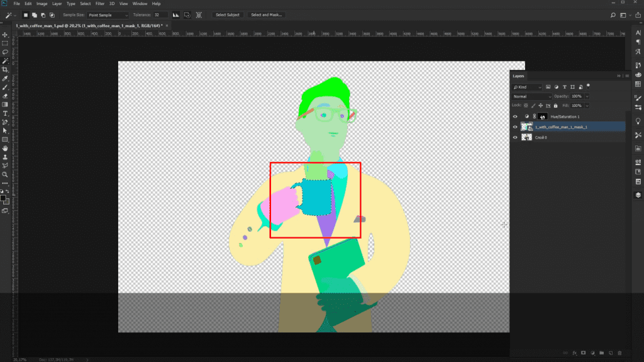Image resolution: width=644 pixels, height=362 pixels.
Task: Select the Rectangular Marquee tool
Action: (x=5, y=43)
